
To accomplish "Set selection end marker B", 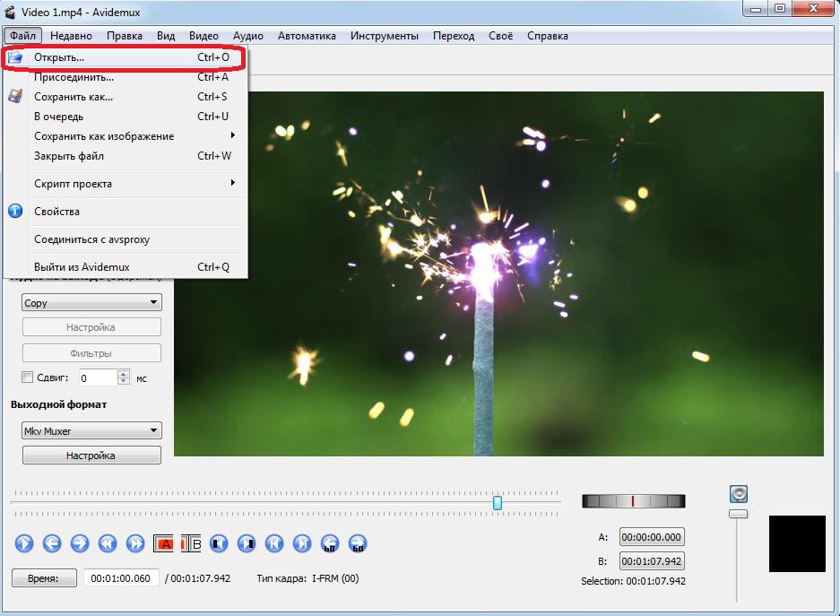I will coord(192,542).
